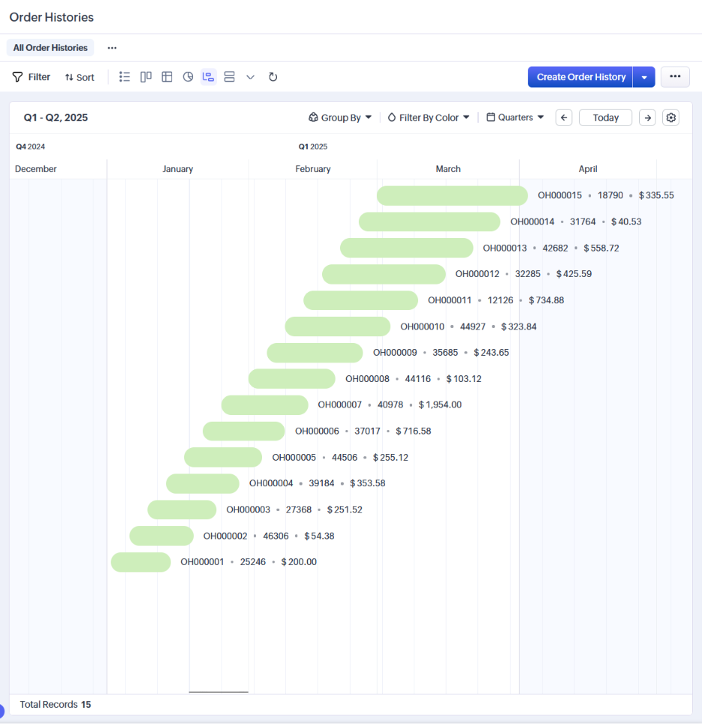
Task: Click the OH000015 timeline bar
Action: click(452, 196)
